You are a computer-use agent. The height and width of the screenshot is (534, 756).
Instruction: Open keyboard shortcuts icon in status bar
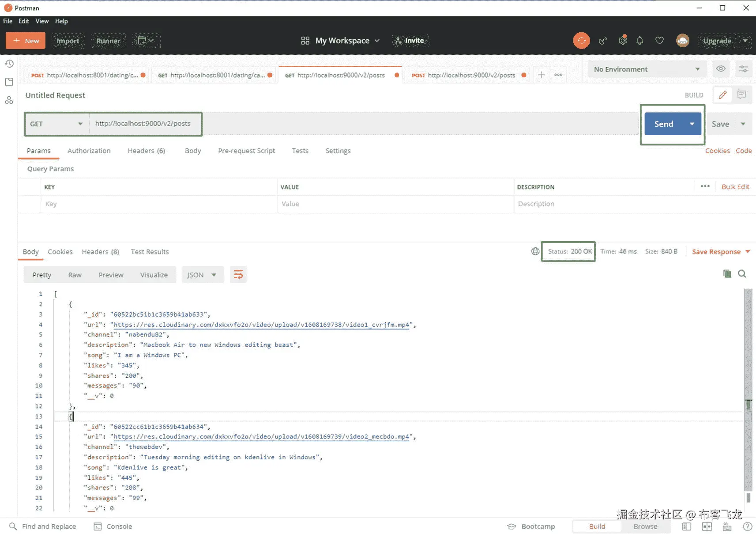point(727,526)
